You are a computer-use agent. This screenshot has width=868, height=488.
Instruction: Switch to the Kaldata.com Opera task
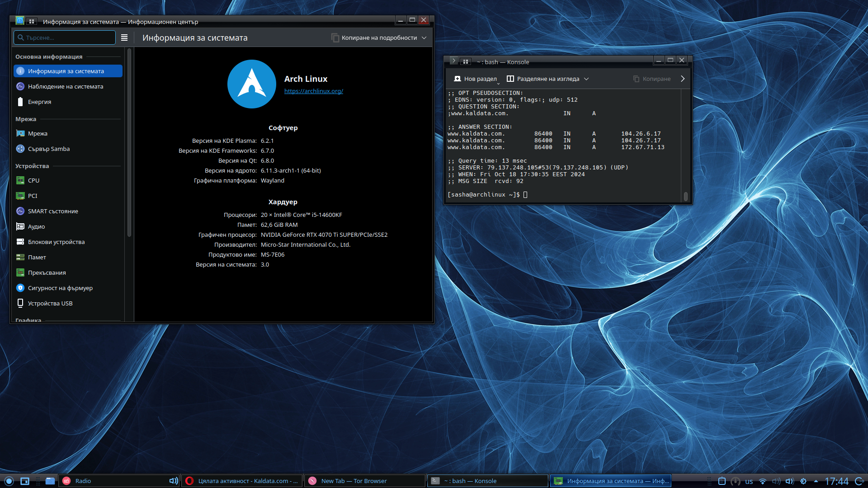coord(242,481)
